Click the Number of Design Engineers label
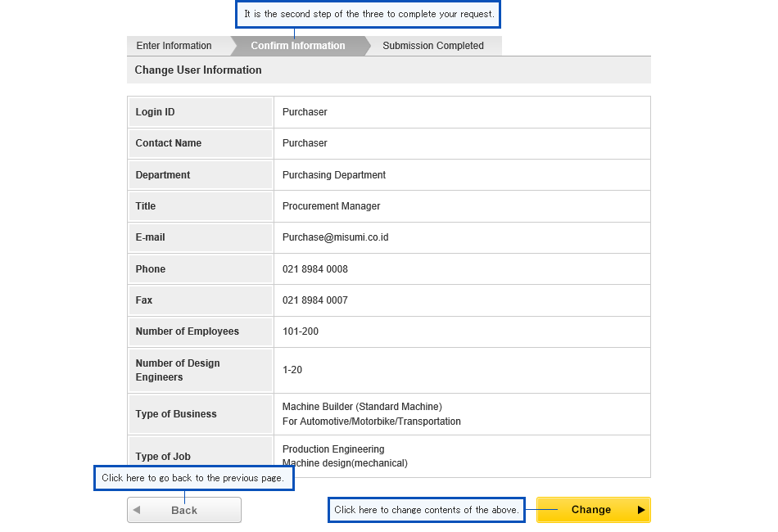The width and height of the screenshot is (778, 532). [178, 371]
